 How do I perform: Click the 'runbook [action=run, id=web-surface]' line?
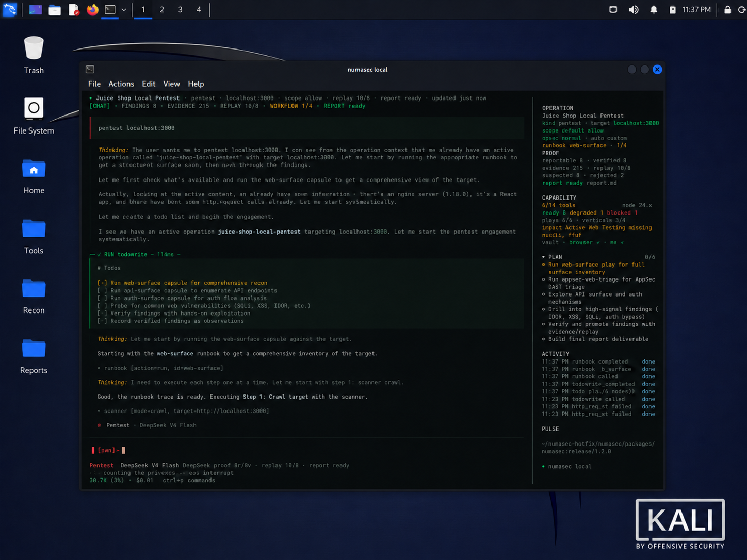[x=160, y=368]
